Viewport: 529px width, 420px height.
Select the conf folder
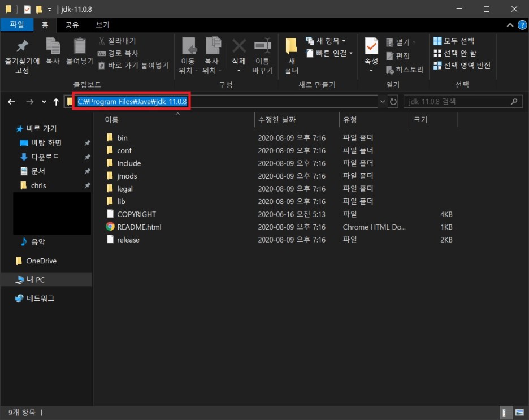pos(124,150)
